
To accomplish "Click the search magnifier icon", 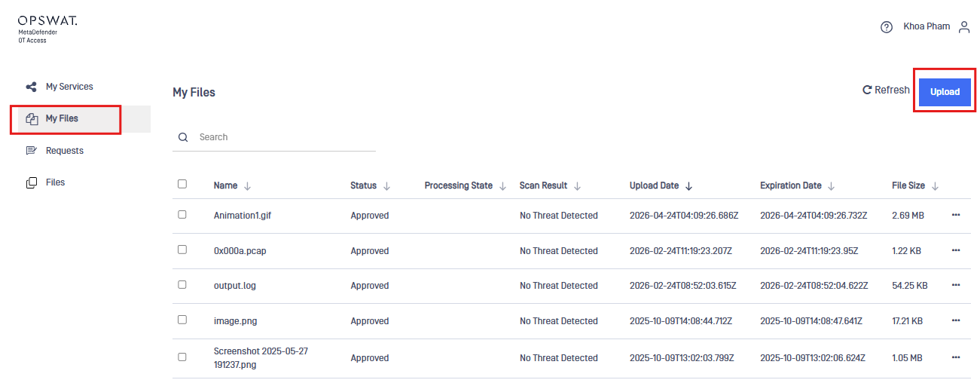I will pos(183,137).
